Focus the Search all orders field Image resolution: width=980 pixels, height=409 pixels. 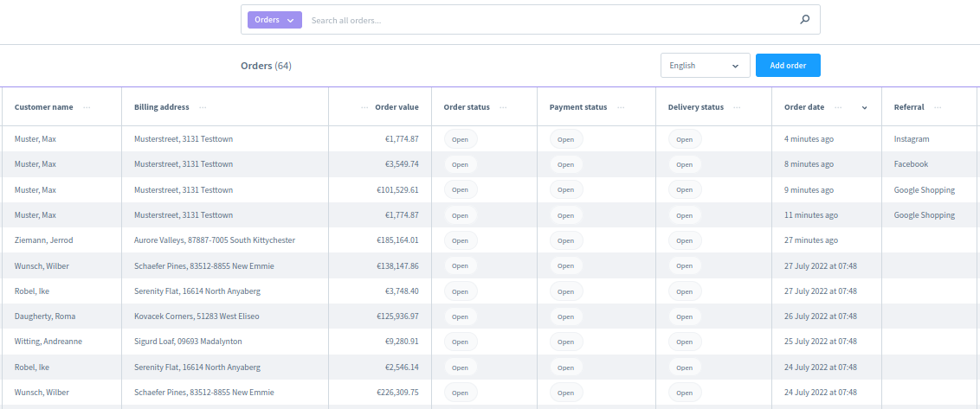545,20
